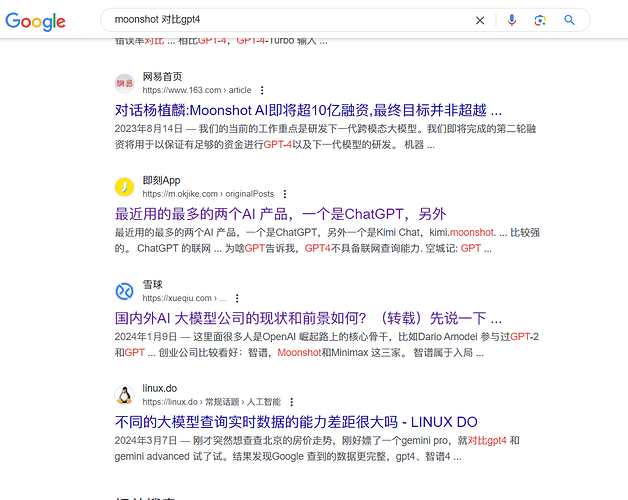Viewport: 628px width, 500px height.
Task: Click the breadcrumb 'https://linux.do › 常规话题 › 人工智能'
Action: click(211, 402)
